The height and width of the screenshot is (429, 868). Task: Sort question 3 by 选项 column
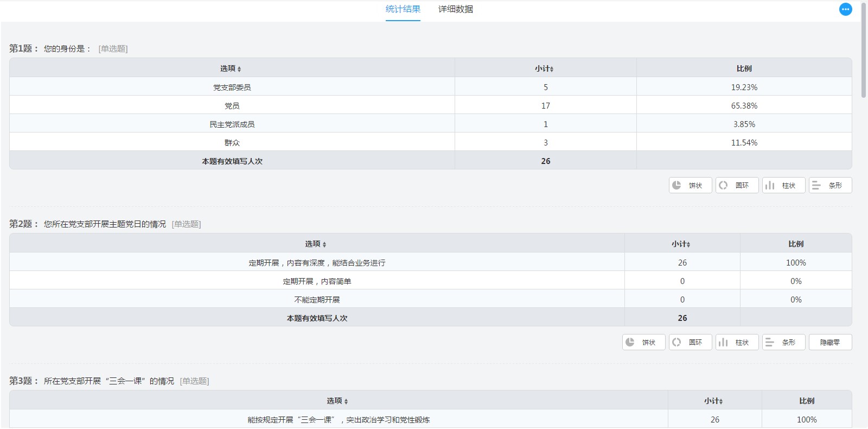337,401
